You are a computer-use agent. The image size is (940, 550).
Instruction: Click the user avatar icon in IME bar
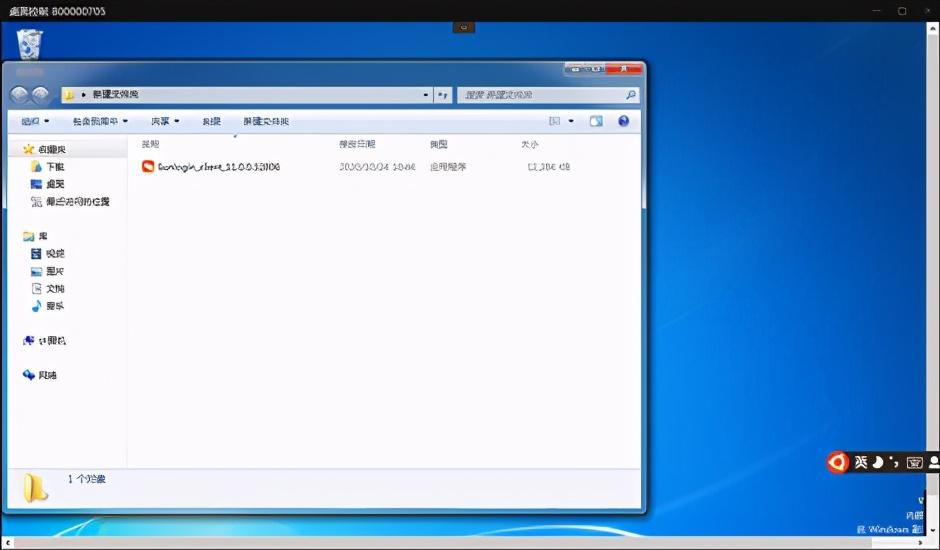coord(933,462)
